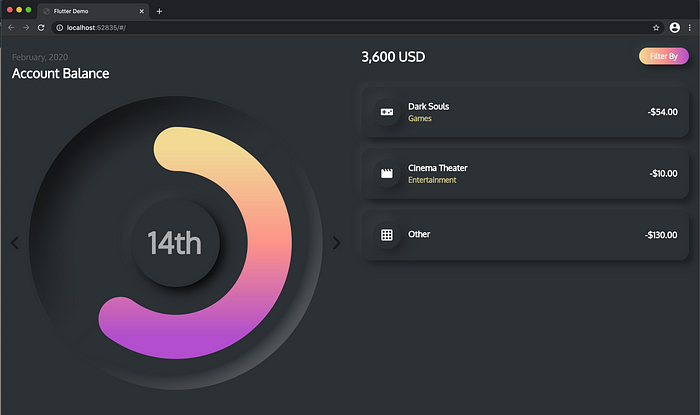
Task: Close the Flutter Demo tab
Action: click(142, 11)
